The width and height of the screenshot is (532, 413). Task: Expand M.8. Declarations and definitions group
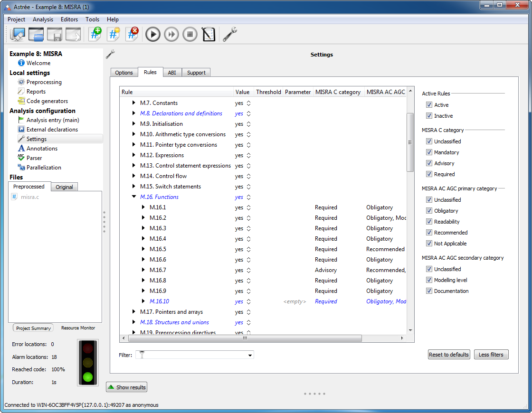[133, 113]
